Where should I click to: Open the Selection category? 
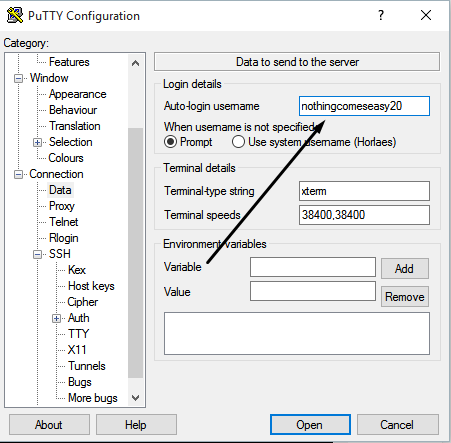[x=70, y=142]
